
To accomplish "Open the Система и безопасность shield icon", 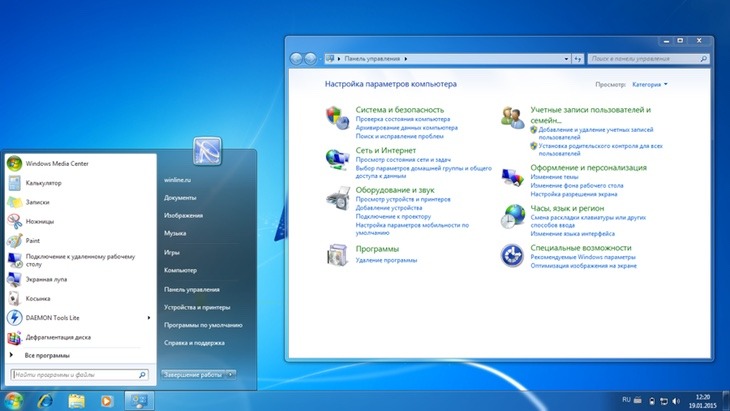I will pos(338,117).
